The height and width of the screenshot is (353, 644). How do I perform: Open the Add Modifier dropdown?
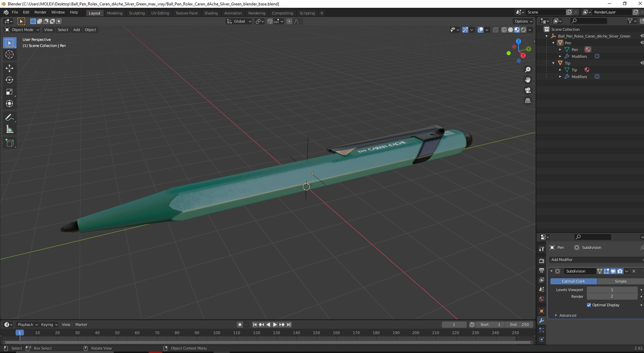point(596,260)
